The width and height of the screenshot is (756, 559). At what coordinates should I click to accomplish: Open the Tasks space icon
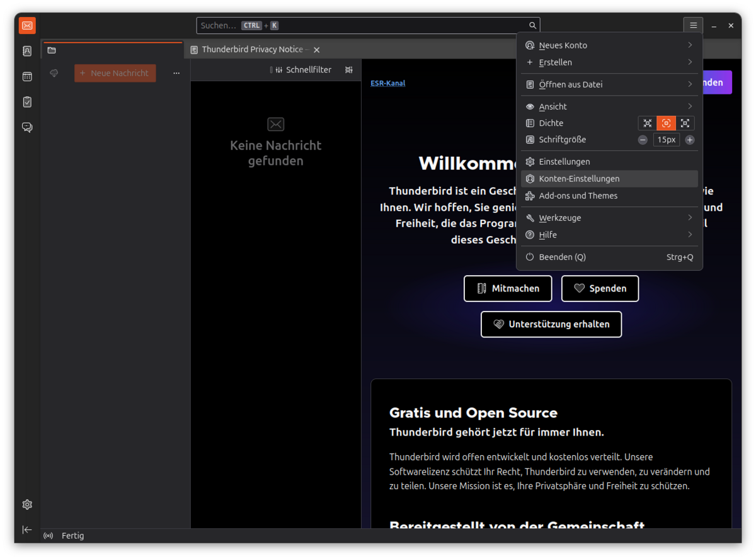pos(27,102)
